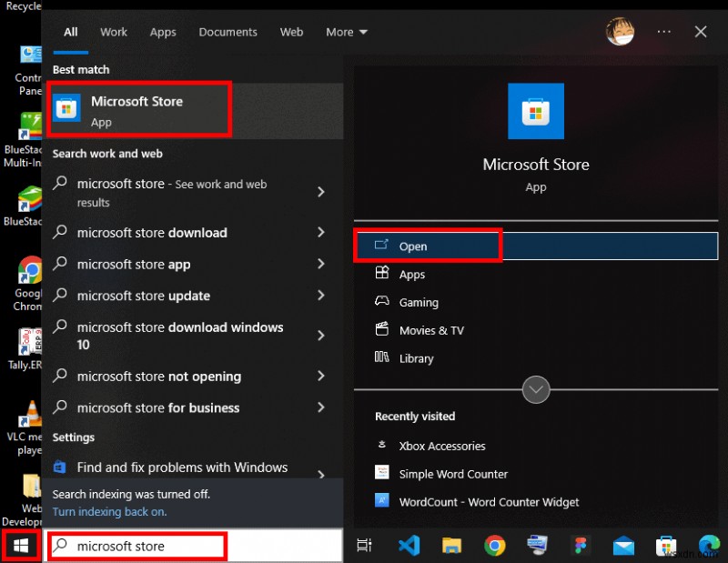Close the search panel
Image resolution: width=728 pixels, height=563 pixels.
click(x=701, y=32)
